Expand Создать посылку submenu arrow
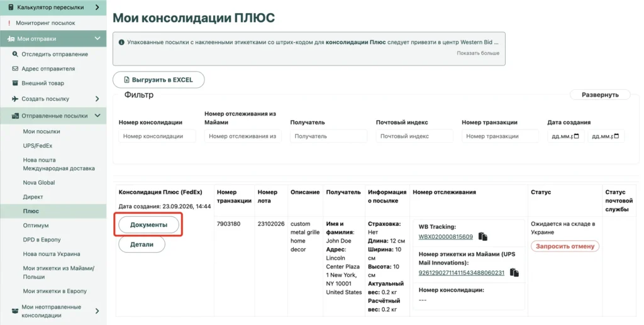This screenshot has height=325, width=644. (x=97, y=99)
